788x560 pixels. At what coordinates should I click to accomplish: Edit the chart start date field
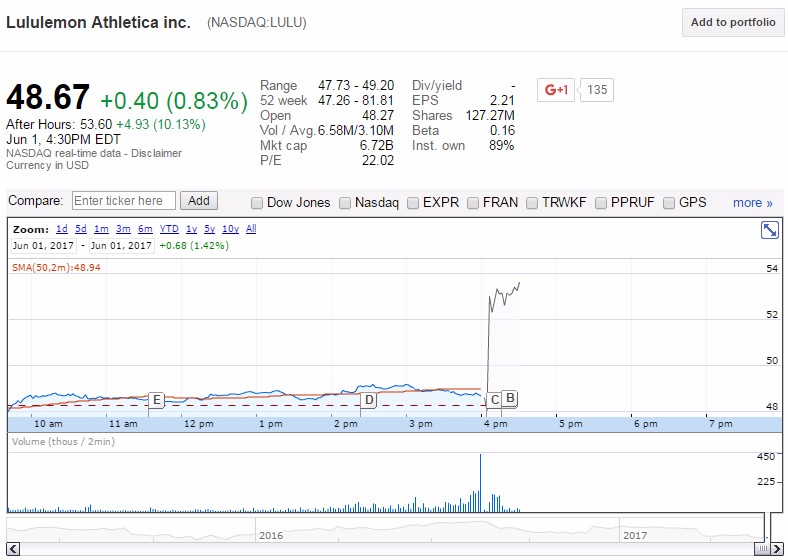[x=43, y=246]
